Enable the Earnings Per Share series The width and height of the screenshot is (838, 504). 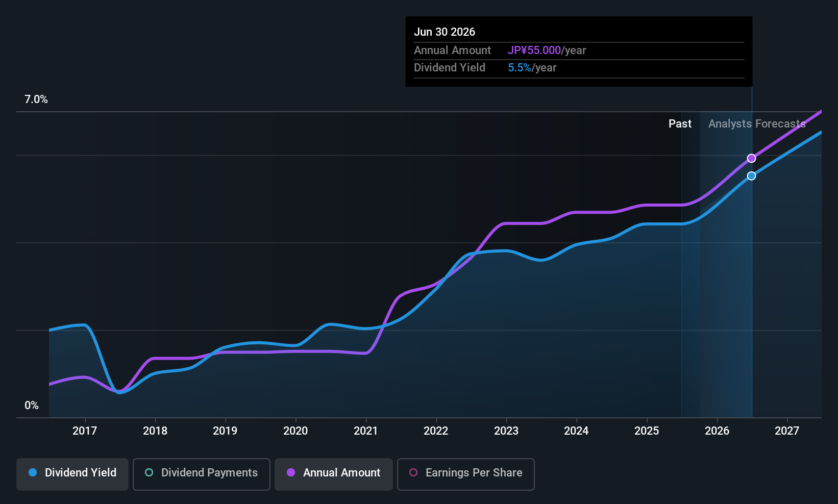[466, 474]
